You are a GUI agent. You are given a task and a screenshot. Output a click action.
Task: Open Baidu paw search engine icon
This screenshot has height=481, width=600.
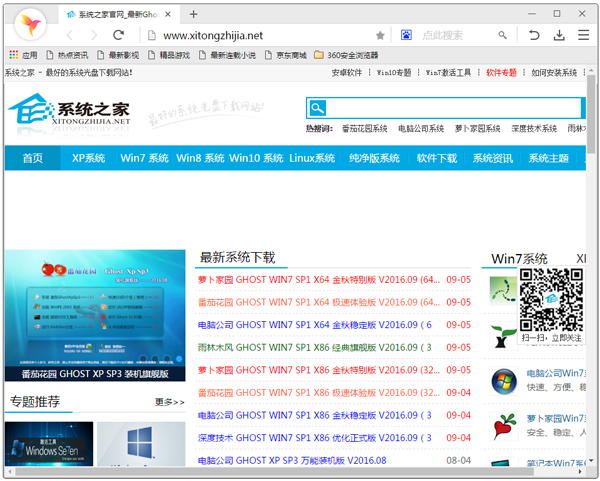(406, 35)
